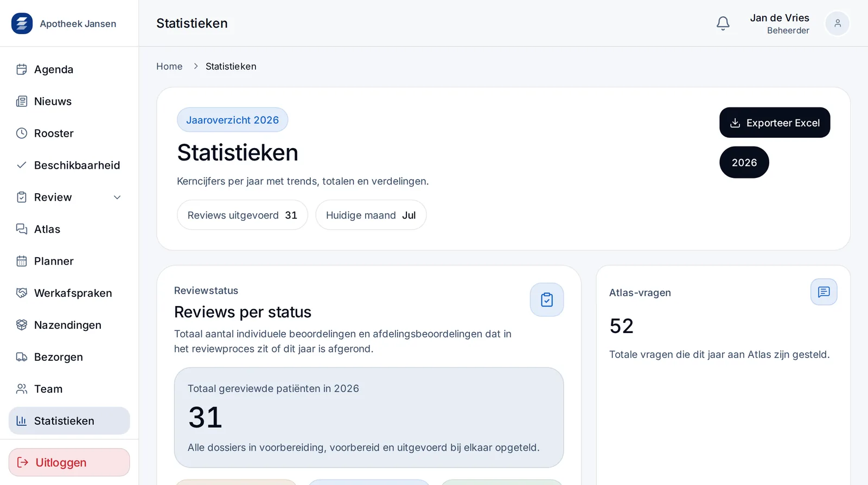Image resolution: width=868 pixels, height=485 pixels.
Task: Open Nazendingen page
Action: (69, 325)
